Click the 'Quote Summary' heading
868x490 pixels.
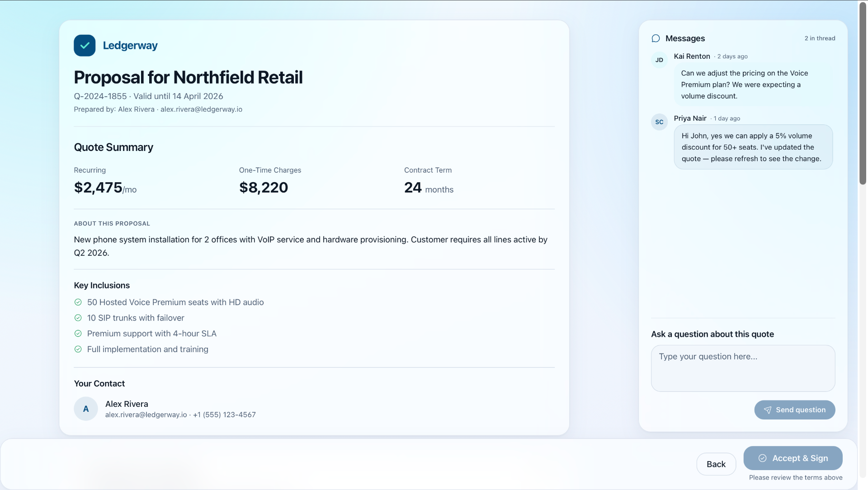point(113,147)
